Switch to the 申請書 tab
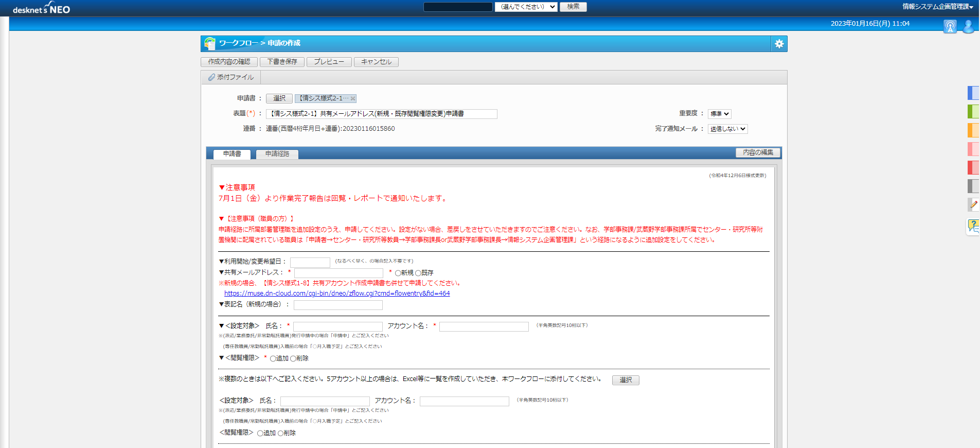Image resolution: width=980 pixels, height=448 pixels. 232,154
